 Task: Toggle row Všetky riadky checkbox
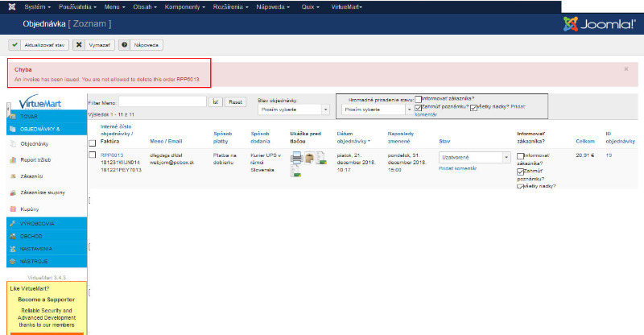click(520, 187)
